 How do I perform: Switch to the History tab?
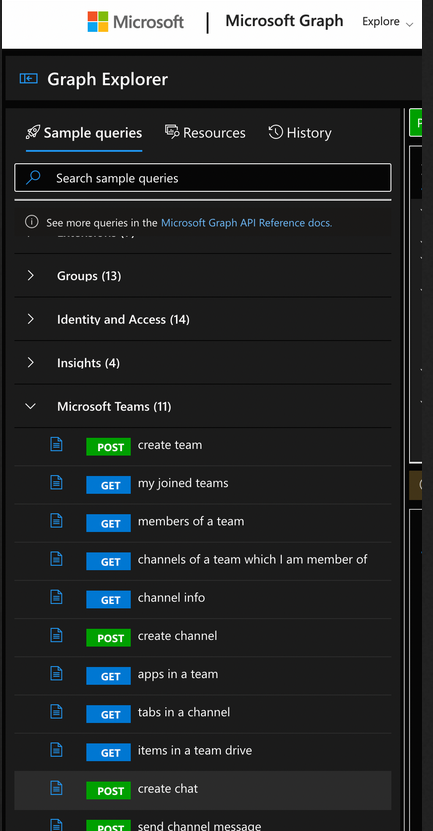coord(300,132)
